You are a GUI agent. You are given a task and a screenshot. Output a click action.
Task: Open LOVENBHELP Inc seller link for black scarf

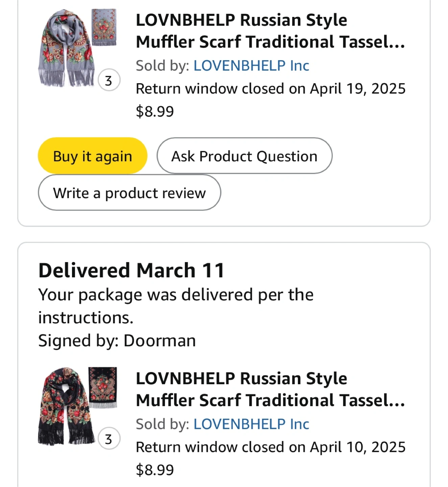click(x=251, y=424)
